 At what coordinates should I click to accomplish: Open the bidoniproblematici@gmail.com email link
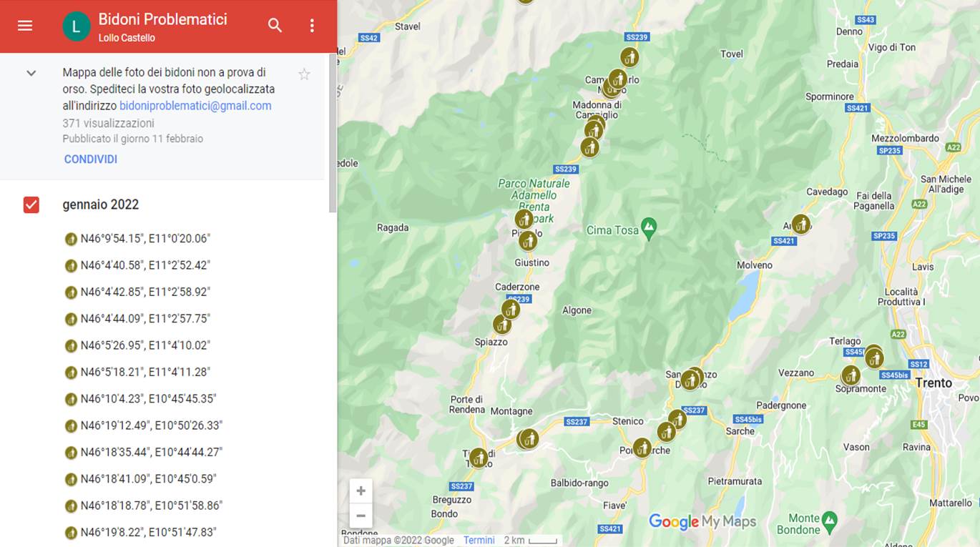(x=195, y=106)
